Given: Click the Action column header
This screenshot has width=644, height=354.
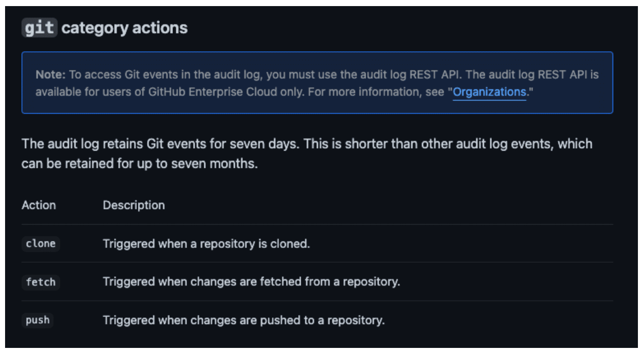Looking at the screenshot, I should [x=39, y=205].
